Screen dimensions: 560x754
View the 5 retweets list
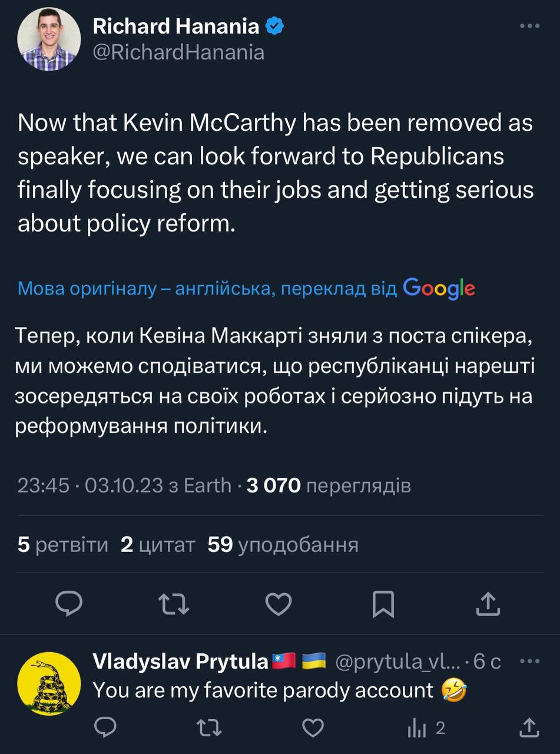(x=63, y=545)
